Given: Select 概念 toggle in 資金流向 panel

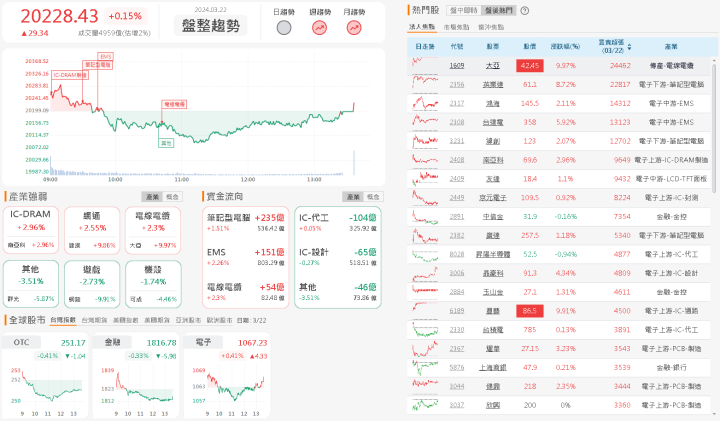Looking at the screenshot, I should 373,197.
